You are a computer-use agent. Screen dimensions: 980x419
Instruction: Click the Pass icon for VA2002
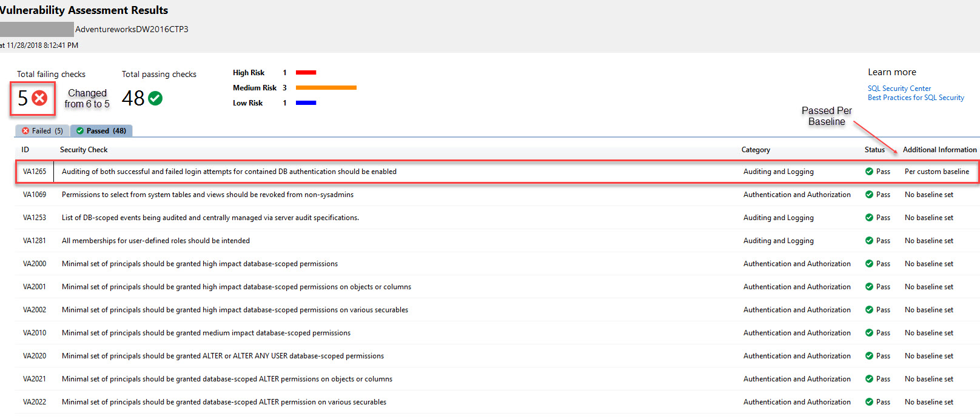coord(869,310)
